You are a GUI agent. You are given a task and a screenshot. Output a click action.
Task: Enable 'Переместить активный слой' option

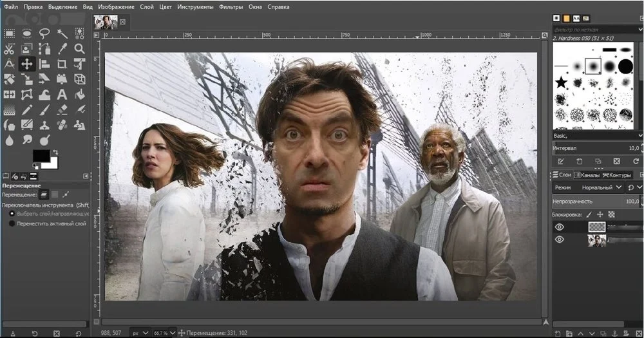click(x=12, y=223)
